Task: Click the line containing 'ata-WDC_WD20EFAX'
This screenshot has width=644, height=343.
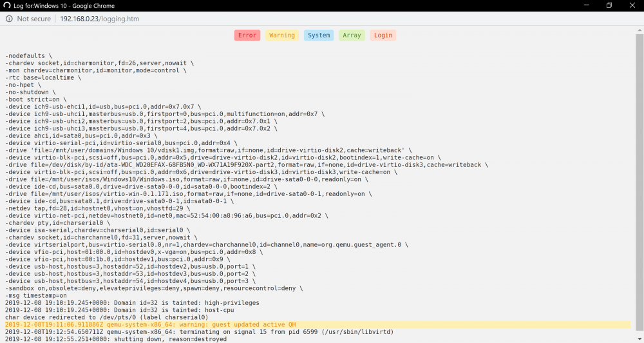Action: [x=247, y=164]
